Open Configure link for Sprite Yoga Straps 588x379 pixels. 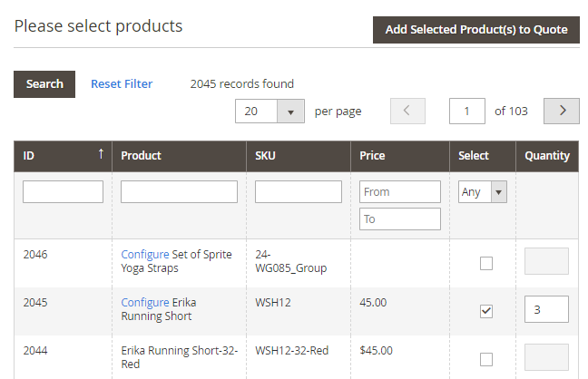[x=144, y=255]
